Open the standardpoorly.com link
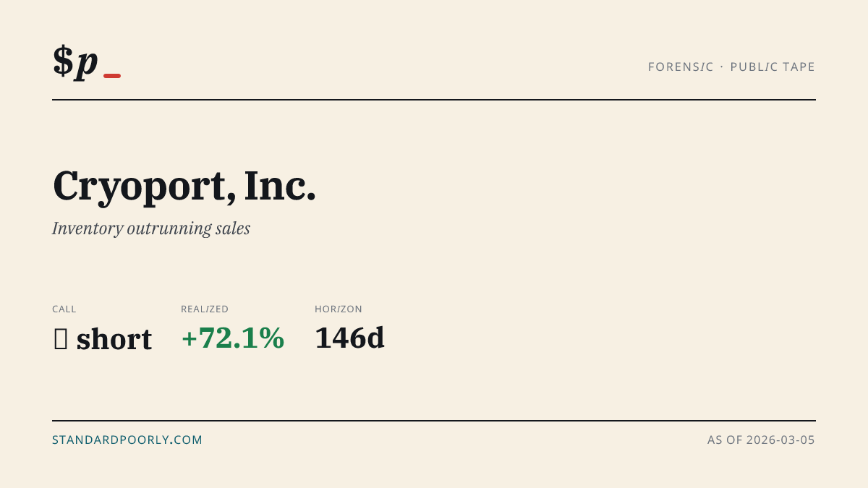 pyautogui.click(x=127, y=440)
